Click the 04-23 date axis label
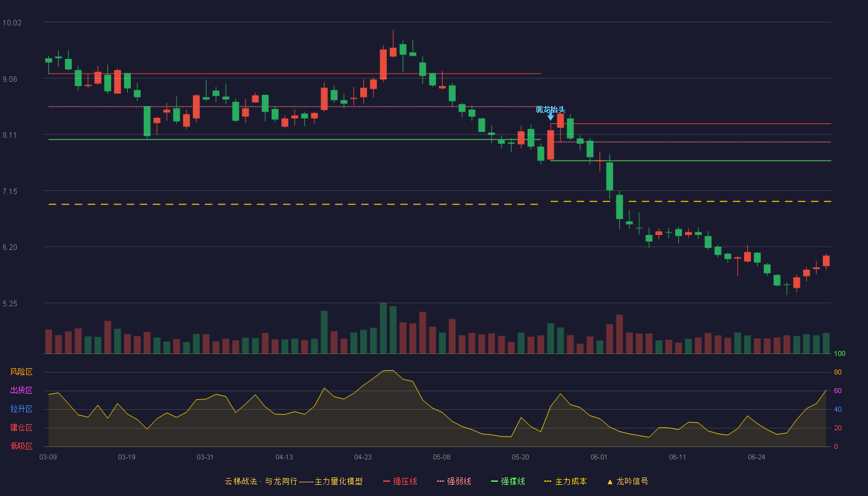 click(363, 457)
